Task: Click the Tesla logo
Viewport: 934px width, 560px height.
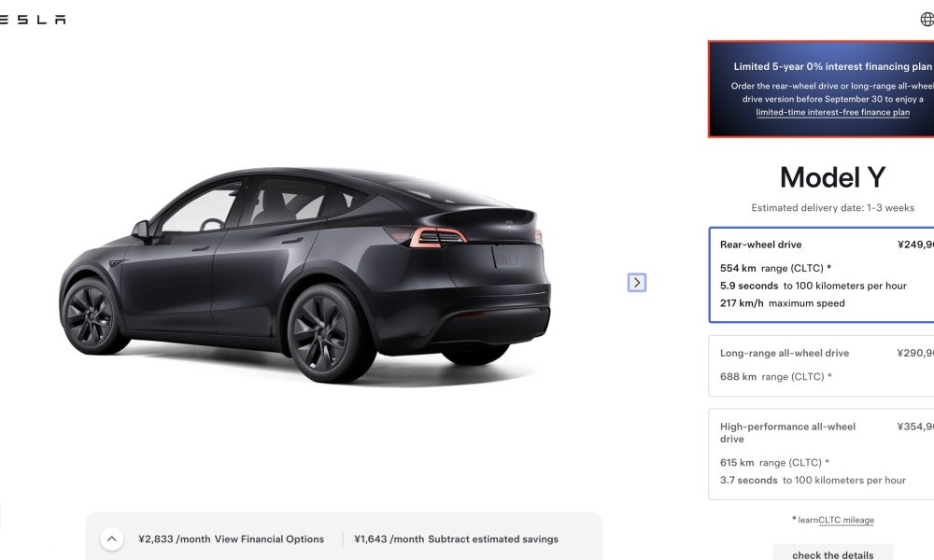Action: pos(33,20)
